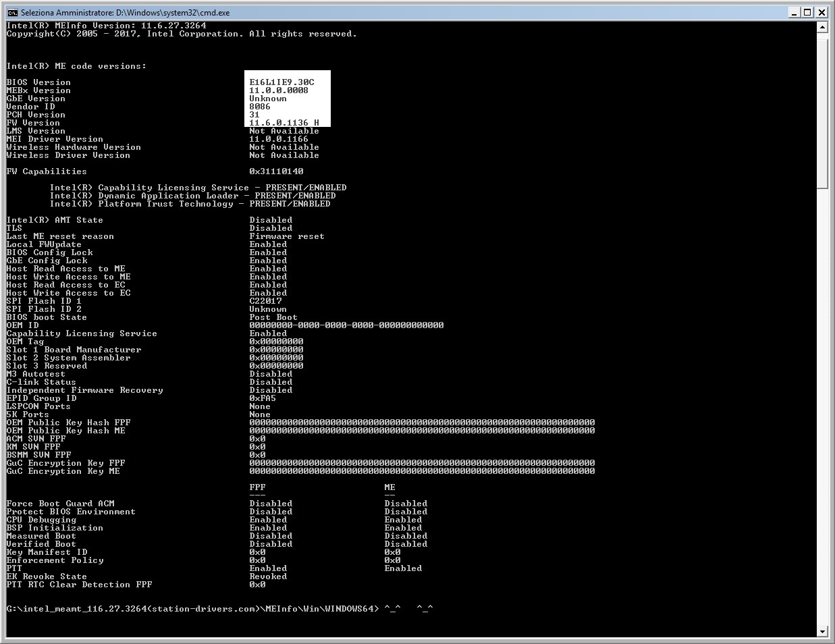Click the Independent Firmware Recovery label
Viewport: 835px width, 644px height.
pyautogui.click(x=84, y=390)
